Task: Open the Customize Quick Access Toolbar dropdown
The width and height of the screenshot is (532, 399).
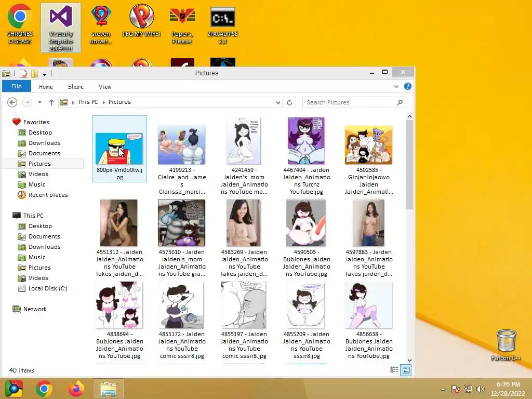Action: pos(45,74)
